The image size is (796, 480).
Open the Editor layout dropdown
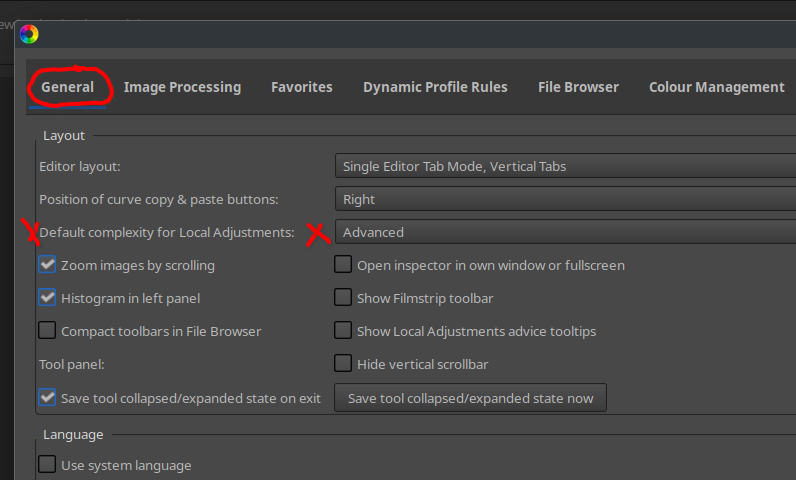point(565,166)
